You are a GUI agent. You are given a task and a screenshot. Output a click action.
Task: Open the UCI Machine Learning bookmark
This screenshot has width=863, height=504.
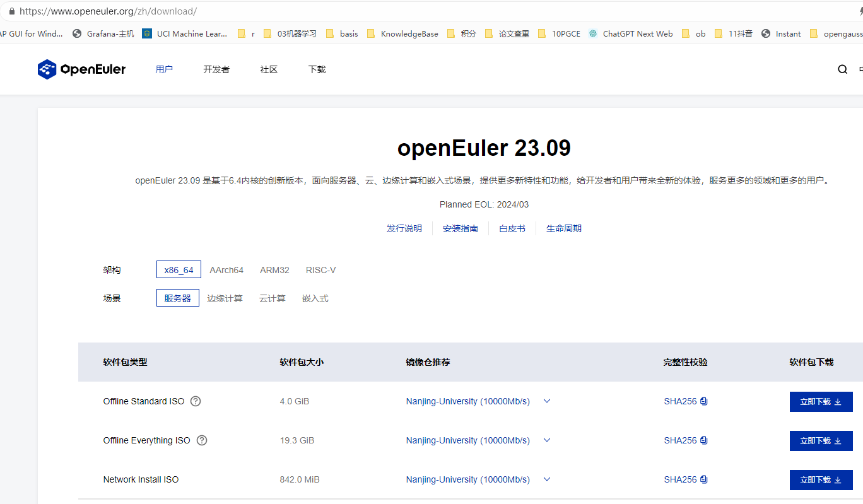tap(185, 34)
